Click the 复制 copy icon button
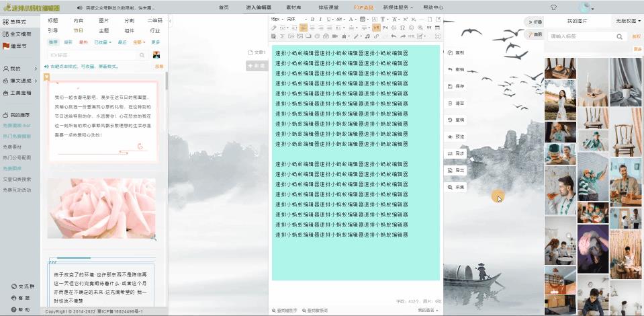The width and height of the screenshot is (644, 316). pyautogui.click(x=455, y=52)
